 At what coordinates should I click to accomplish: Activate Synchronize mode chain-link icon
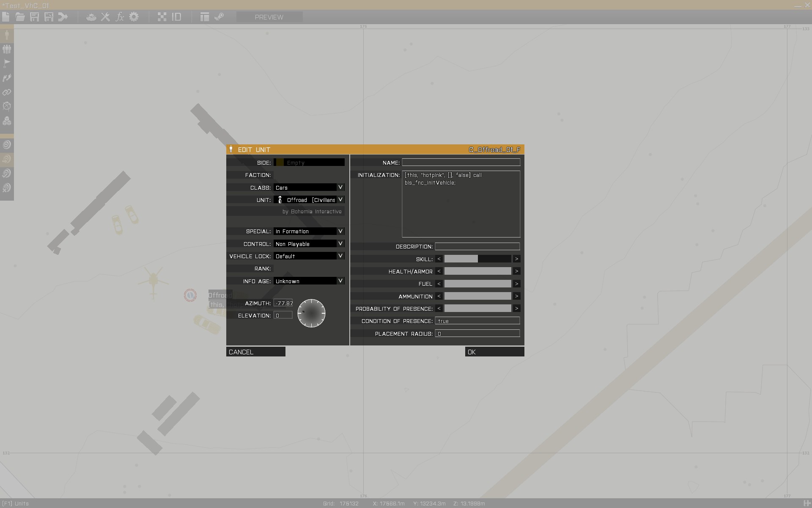pyautogui.click(x=6, y=92)
